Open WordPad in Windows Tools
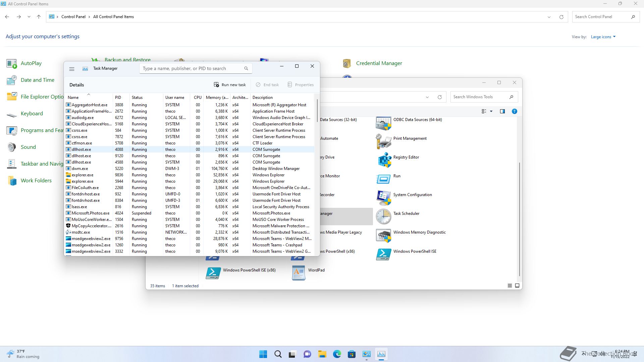The height and width of the screenshot is (362, 644). point(308,273)
